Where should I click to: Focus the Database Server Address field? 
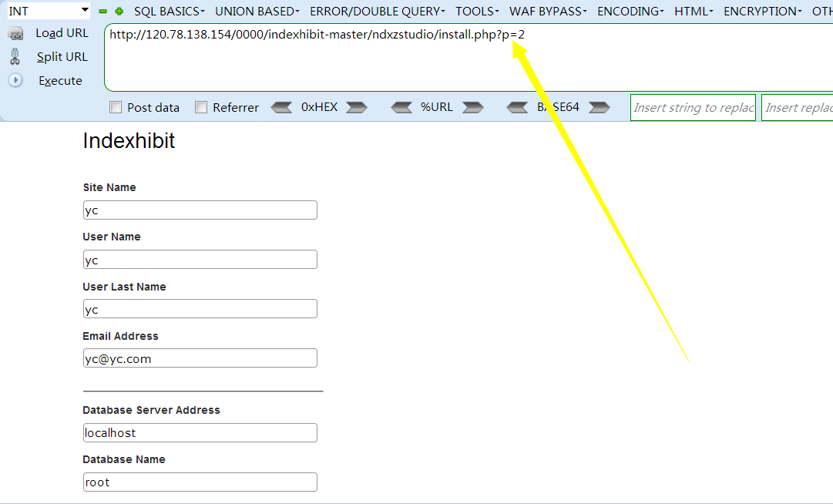[200, 433]
